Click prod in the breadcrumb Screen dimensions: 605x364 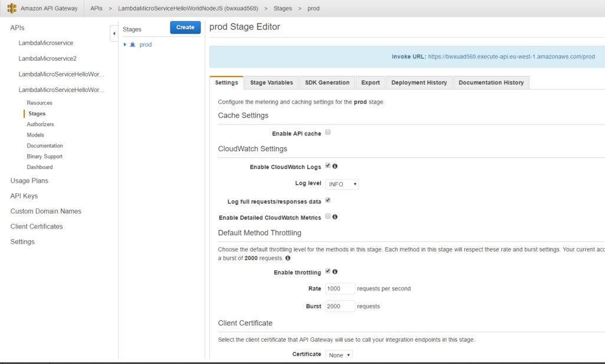313,8
